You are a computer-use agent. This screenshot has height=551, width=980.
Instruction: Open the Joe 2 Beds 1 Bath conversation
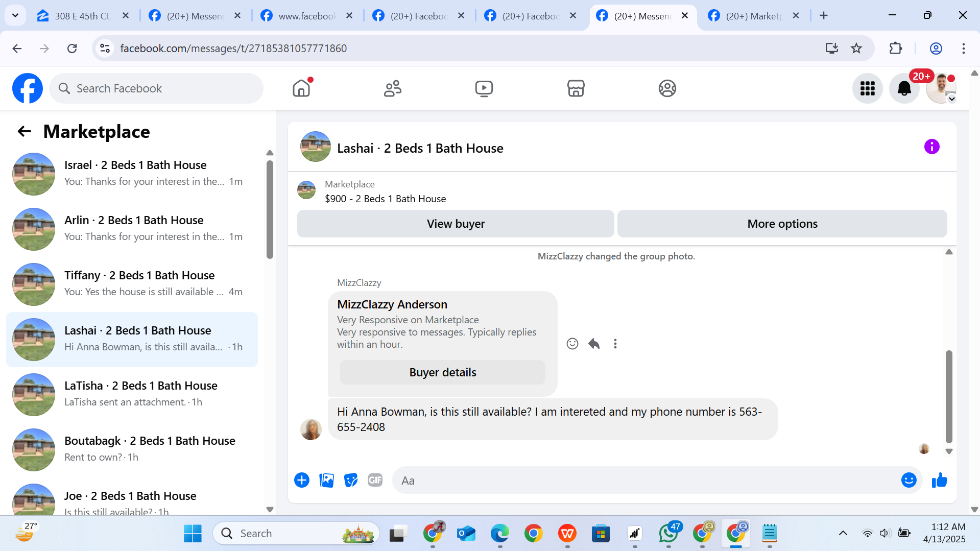pos(132,497)
